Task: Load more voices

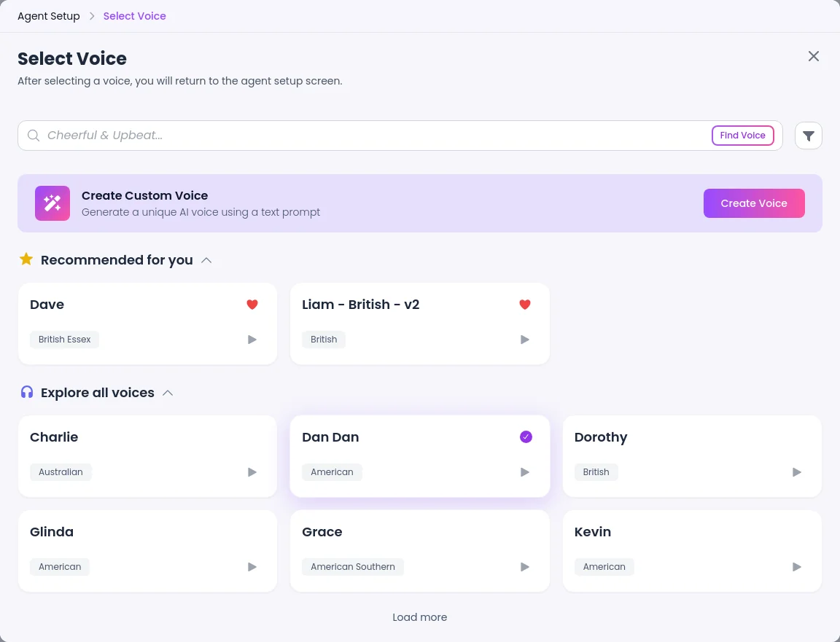Action: point(420,617)
